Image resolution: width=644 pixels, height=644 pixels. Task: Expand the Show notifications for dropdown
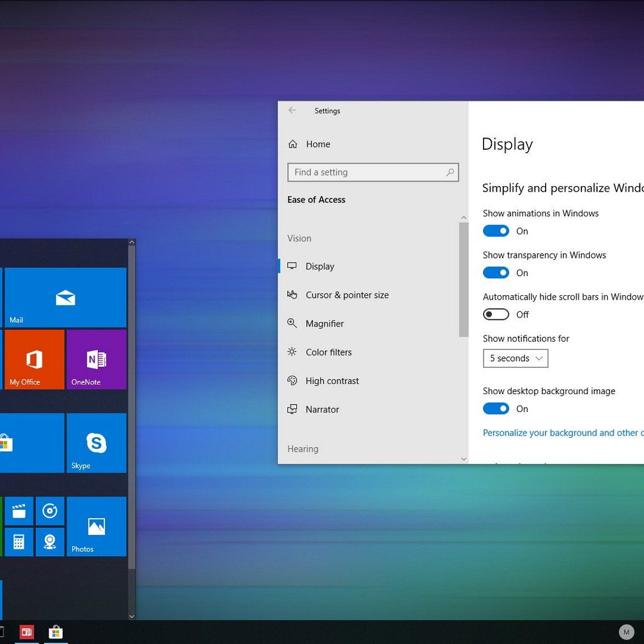(x=515, y=358)
